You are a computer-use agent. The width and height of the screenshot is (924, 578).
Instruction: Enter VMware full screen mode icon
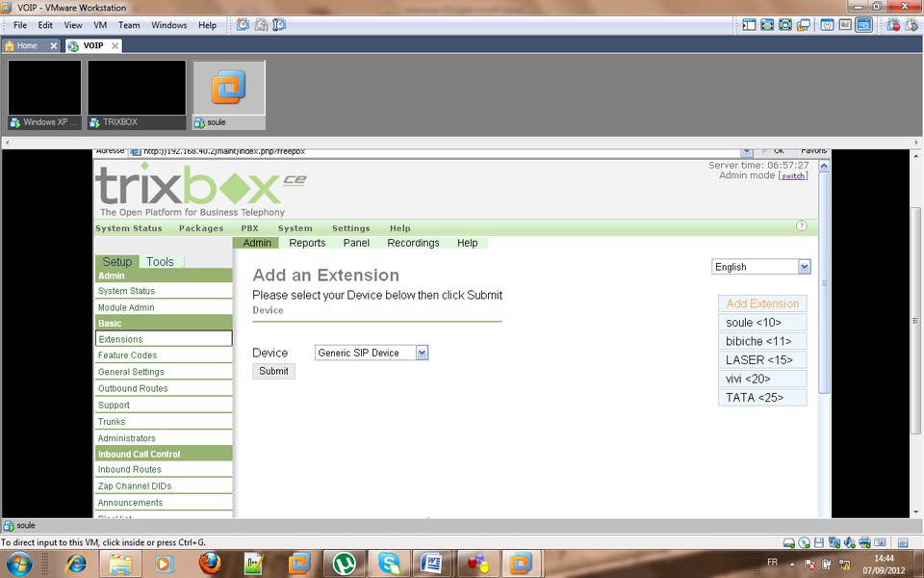coord(767,25)
